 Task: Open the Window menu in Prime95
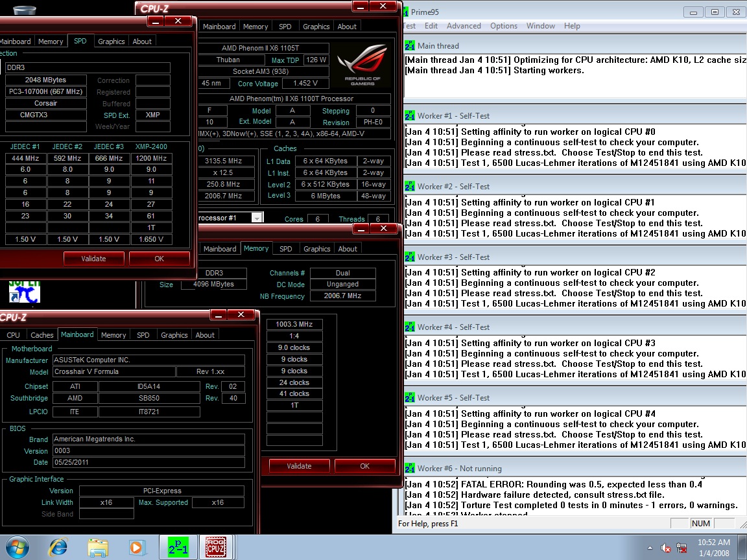pyautogui.click(x=540, y=26)
